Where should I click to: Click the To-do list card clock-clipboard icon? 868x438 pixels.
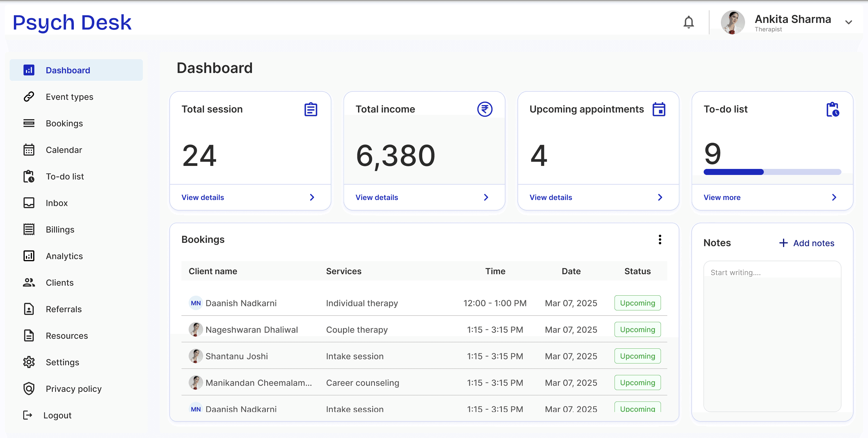(x=833, y=109)
